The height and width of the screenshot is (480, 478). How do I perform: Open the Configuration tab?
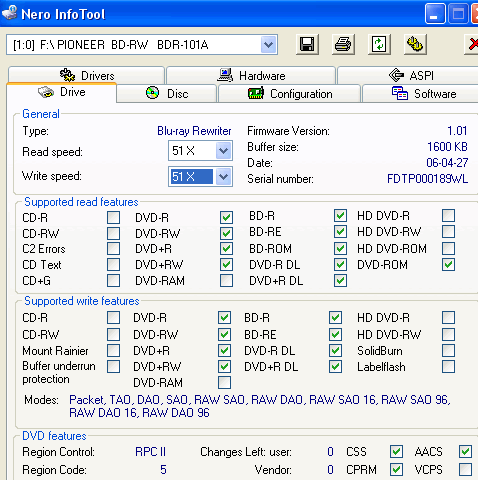[x=289, y=93]
